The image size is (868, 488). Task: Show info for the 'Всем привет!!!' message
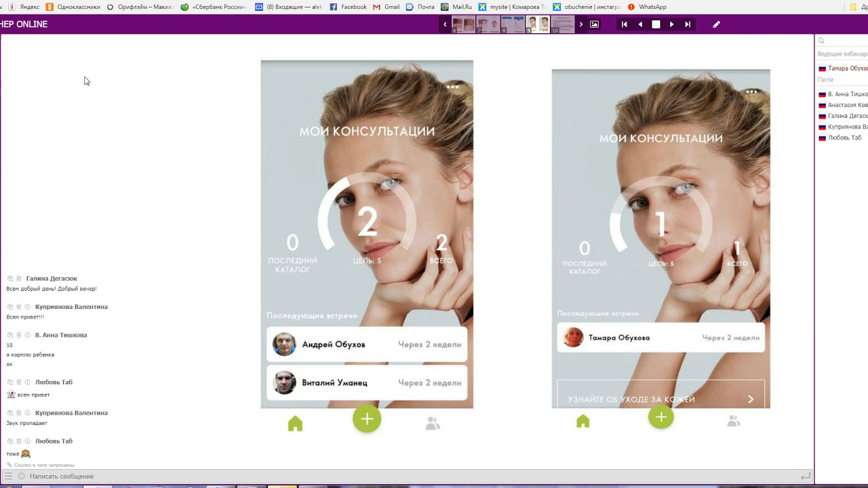click(28, 307)
